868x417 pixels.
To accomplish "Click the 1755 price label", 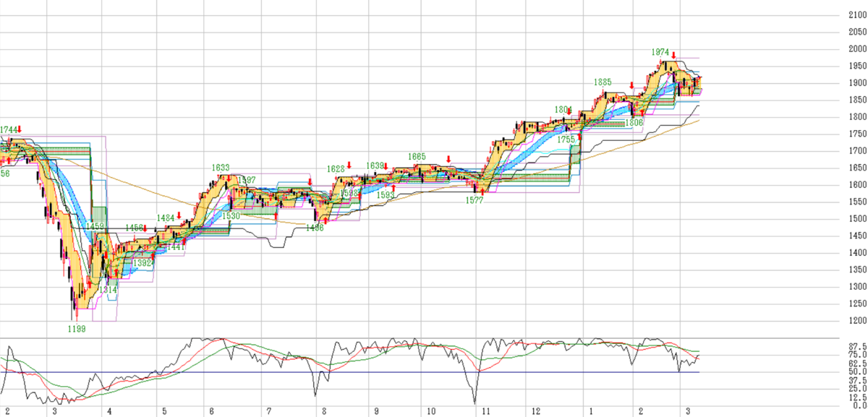I will tap(566, 139).
